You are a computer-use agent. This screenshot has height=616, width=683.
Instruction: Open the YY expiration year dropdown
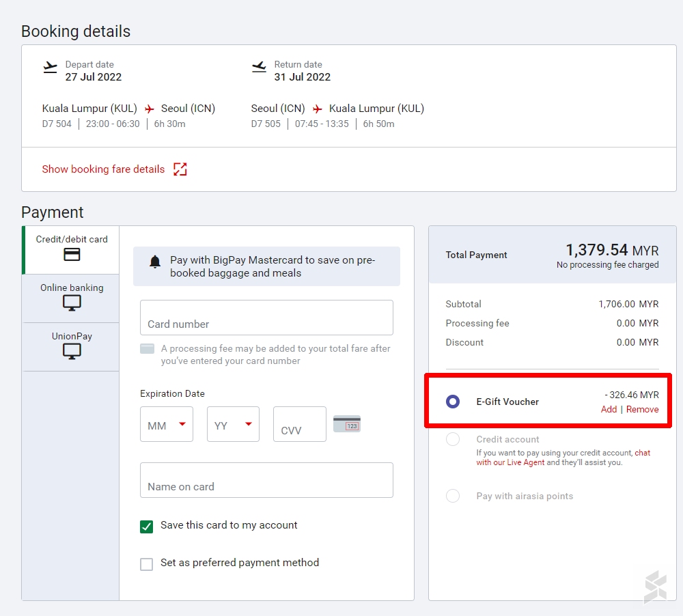[x=233, y=425]
